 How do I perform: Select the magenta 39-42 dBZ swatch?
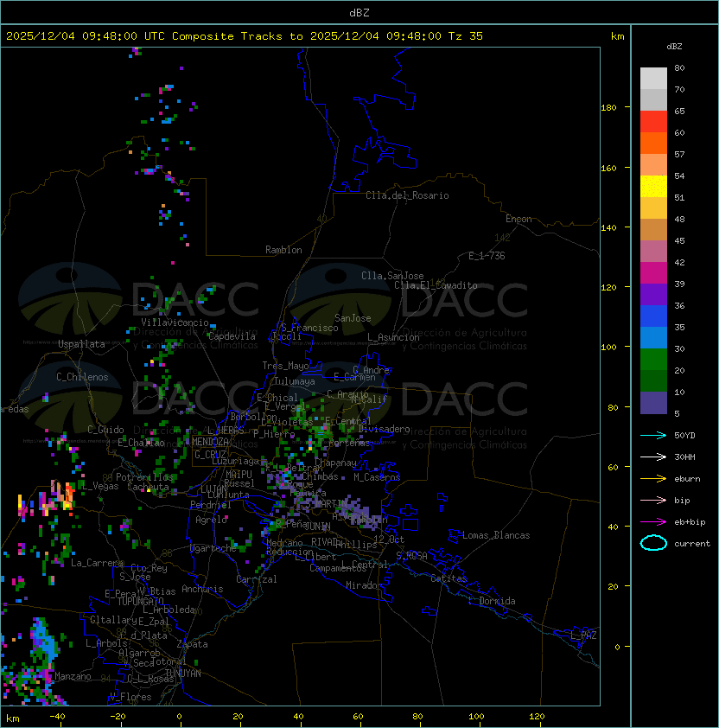653,273
